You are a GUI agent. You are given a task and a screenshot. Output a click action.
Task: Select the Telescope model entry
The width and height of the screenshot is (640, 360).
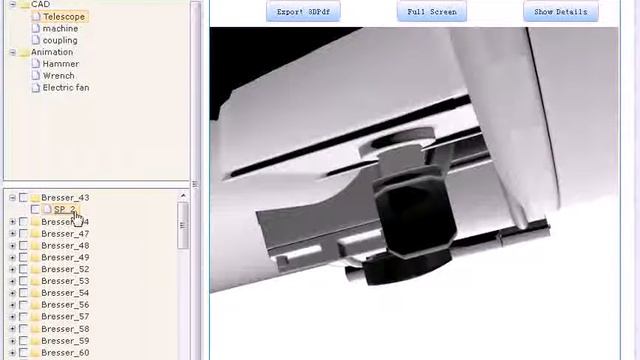64,17
